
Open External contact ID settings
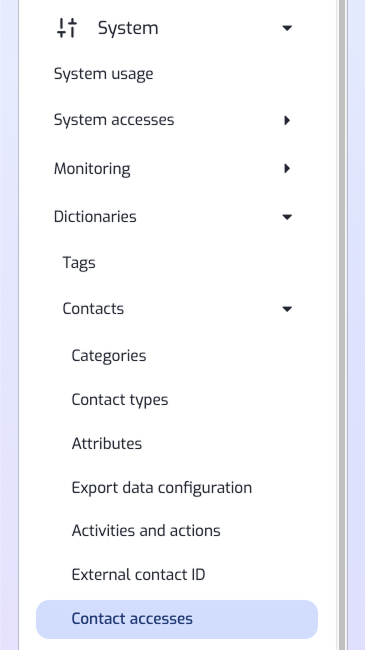point(139,575)
